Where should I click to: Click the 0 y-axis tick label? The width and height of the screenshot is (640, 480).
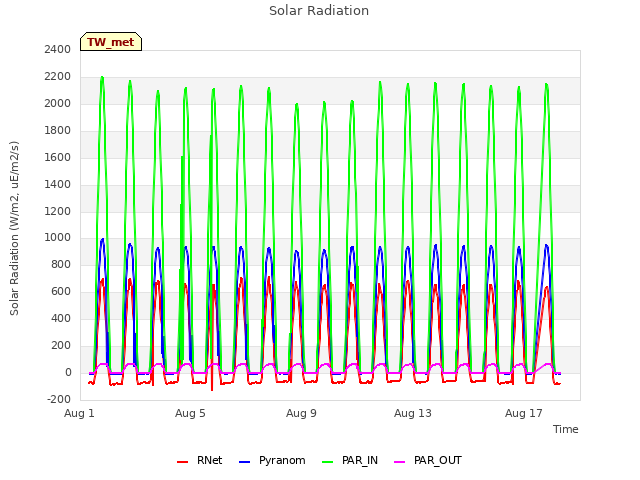(x=68, y=372)
